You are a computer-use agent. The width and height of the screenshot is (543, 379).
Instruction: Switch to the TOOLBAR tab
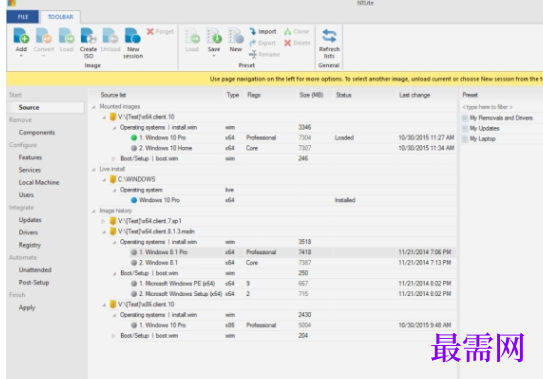click(61, 17)
